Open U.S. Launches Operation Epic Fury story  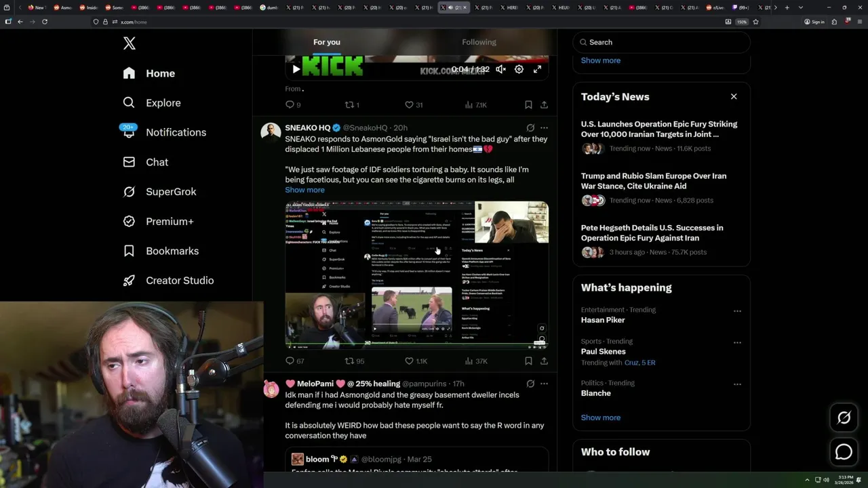coord(661,137)
